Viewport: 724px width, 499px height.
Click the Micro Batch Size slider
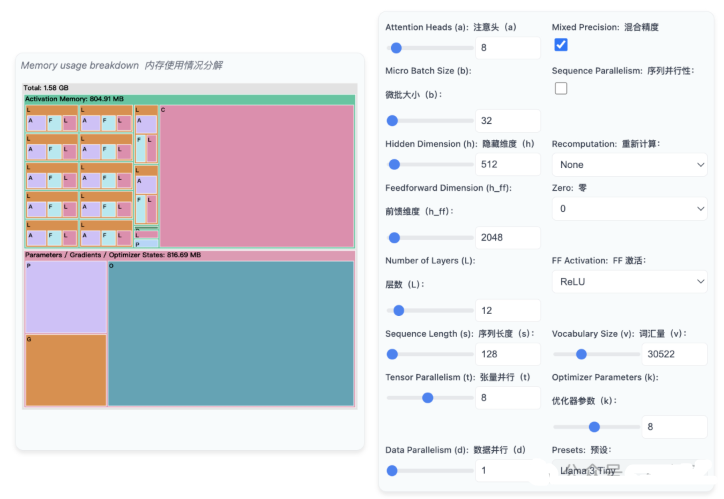(430, 120)
